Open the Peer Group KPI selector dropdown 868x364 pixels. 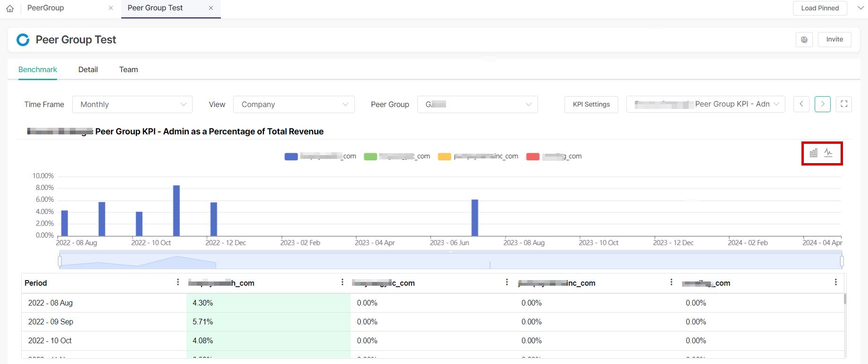tap(706, 104)
